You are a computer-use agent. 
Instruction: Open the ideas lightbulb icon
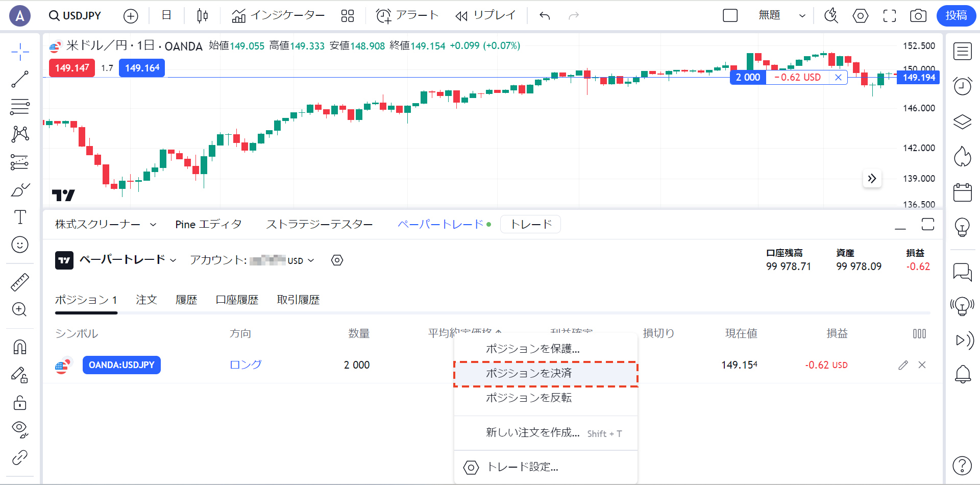963,227
